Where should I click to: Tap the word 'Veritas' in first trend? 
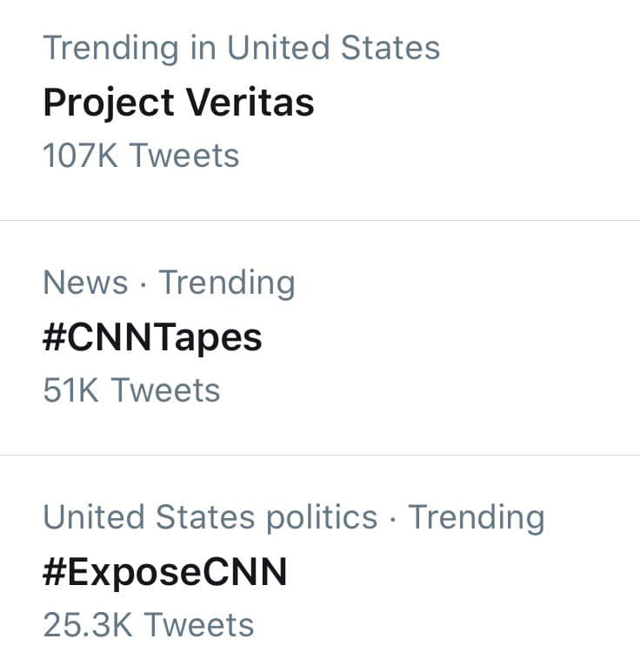pos(250,102)
